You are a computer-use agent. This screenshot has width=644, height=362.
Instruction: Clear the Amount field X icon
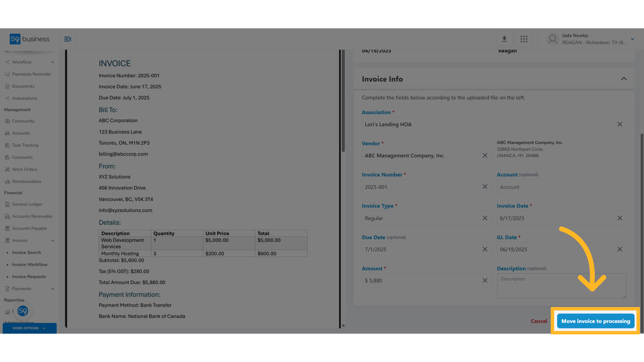coord(485,281)
